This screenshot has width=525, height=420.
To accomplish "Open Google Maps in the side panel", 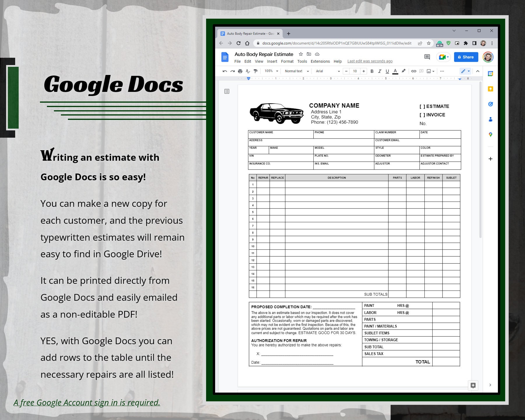I will pyautogui.click(x=491, y=134).
